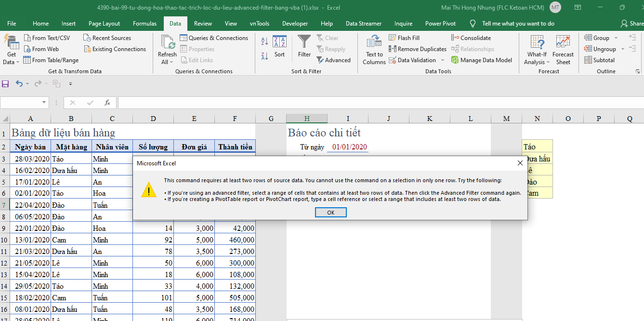644x321 pixels.
Task: Open Forecast Sheet tool
Action: (x=563, y=50)
